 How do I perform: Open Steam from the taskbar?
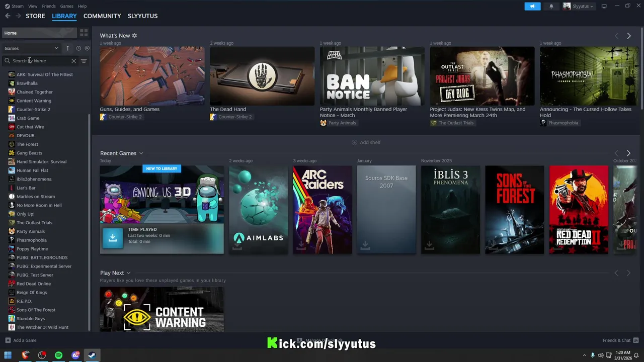[x=92, y=355]
